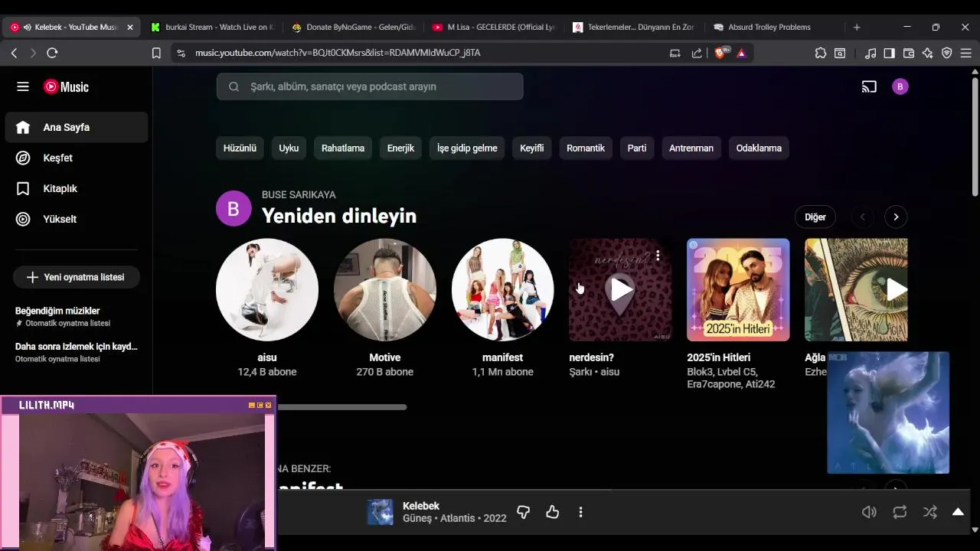Play the Ağla card with eye artwork
The image size is (980, 551).
click(x=896, y=289)
